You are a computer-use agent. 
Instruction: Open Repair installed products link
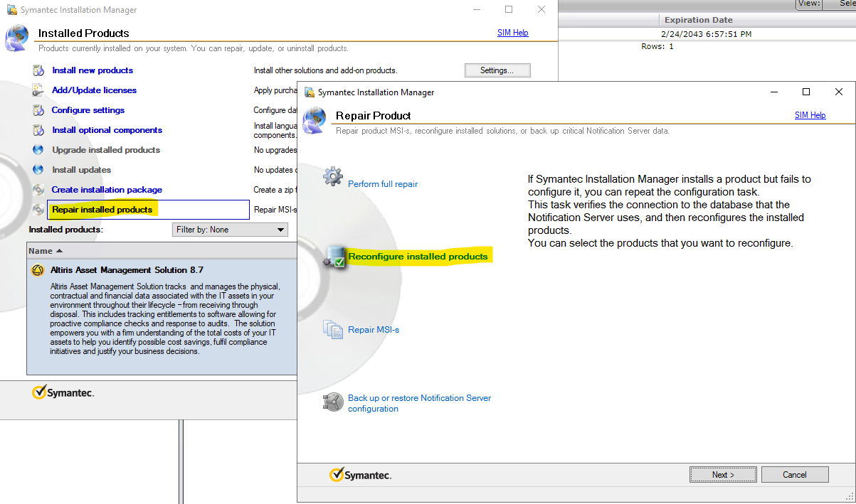102,210
